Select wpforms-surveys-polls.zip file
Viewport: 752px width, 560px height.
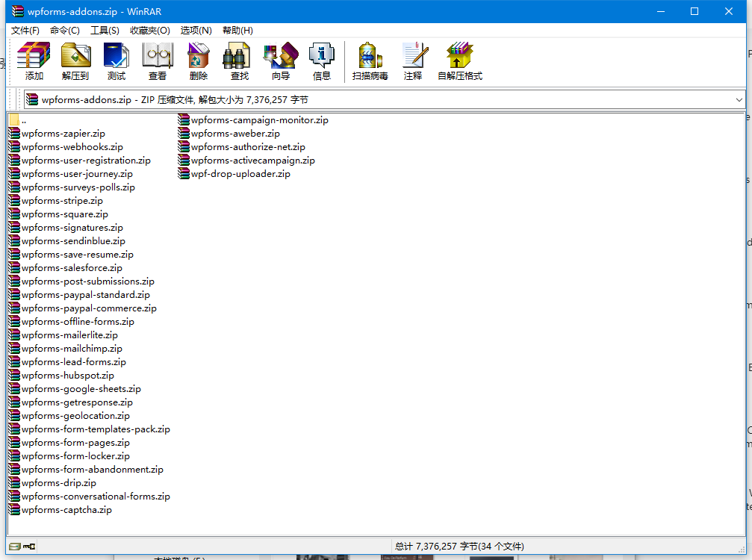point(72,187)
